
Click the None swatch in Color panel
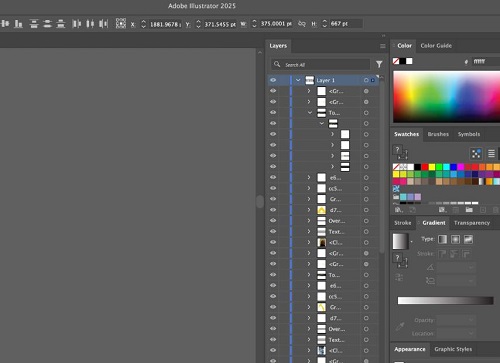click(x=396, y=61)
